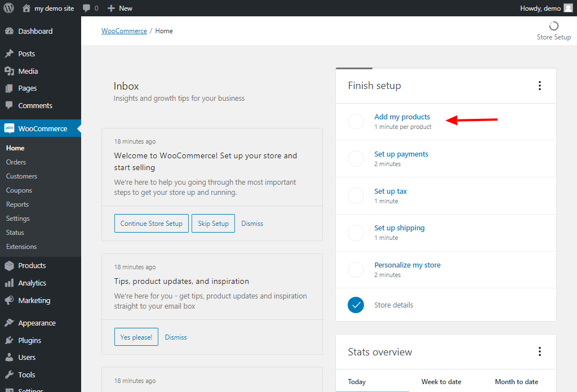Open the Status submenu item

(15, 233)
